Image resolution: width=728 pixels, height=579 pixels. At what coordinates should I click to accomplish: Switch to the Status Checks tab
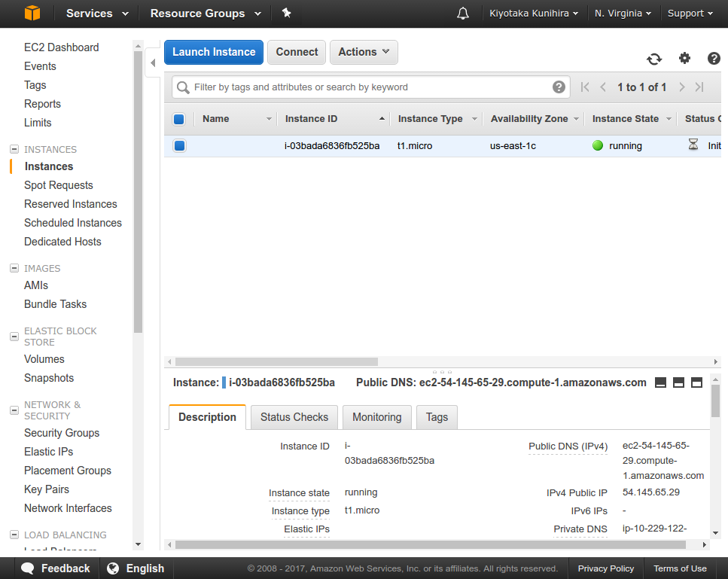coord(294,417)
